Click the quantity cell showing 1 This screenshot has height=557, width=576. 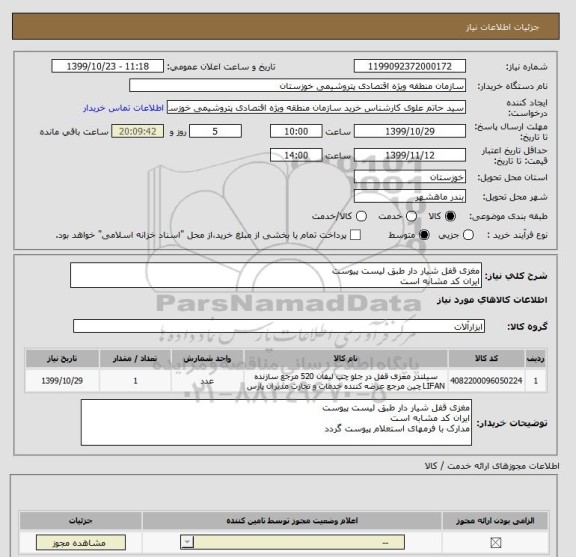click(135, 381)
